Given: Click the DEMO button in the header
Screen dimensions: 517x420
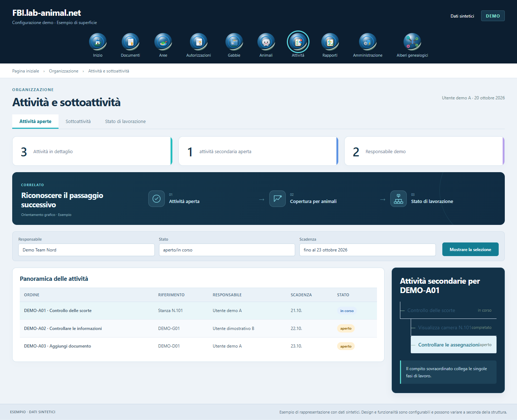Looking at the screenshot, I should 493,16.
